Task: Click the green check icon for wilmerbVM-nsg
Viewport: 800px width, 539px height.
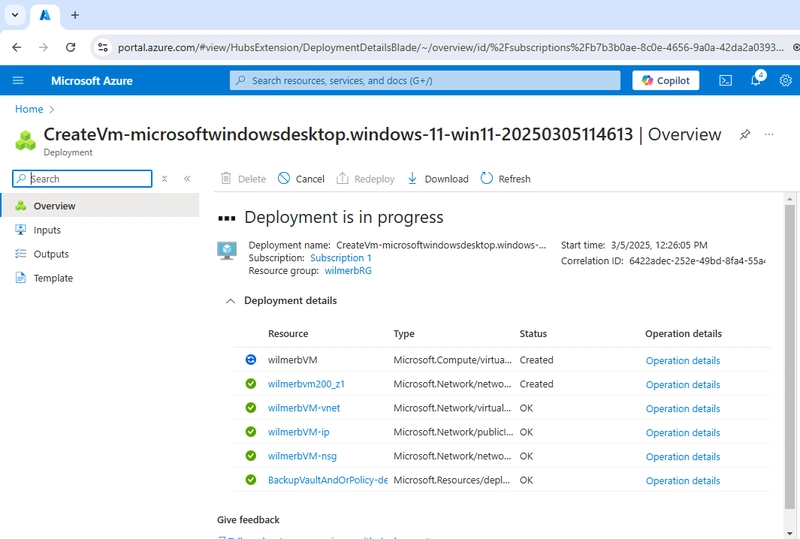Action: (251, 455)
